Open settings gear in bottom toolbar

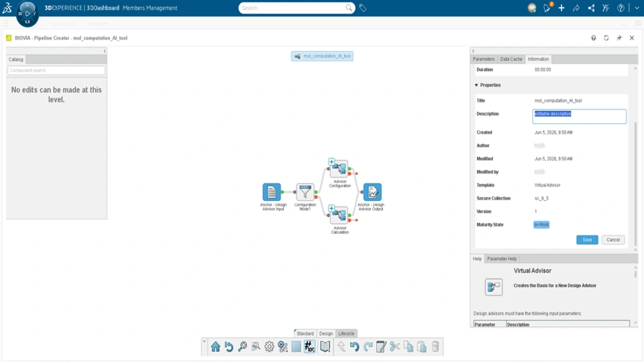click(x=269, y=347)
